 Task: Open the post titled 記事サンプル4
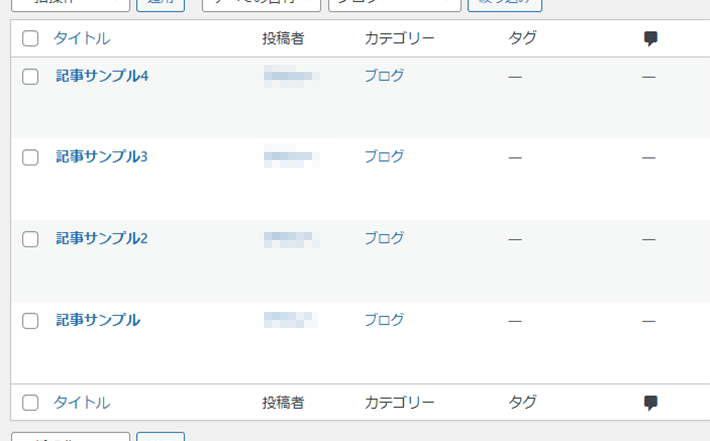pos(102,76)
